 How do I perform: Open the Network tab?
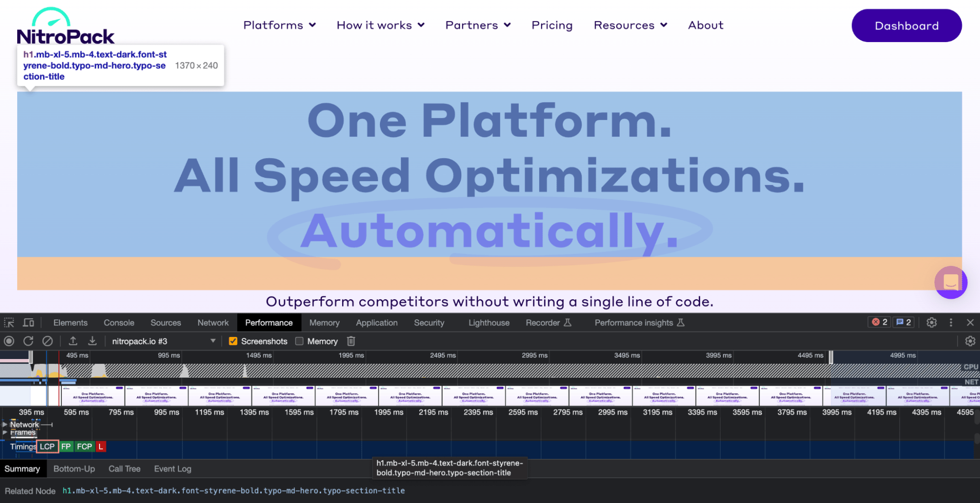click(213, 322)
